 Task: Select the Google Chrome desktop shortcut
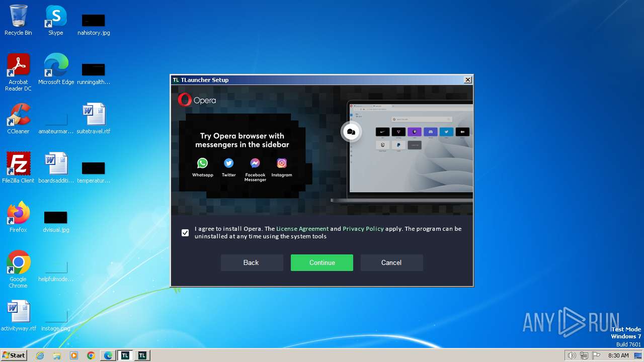pyautogui.click(x=18, y=269)
